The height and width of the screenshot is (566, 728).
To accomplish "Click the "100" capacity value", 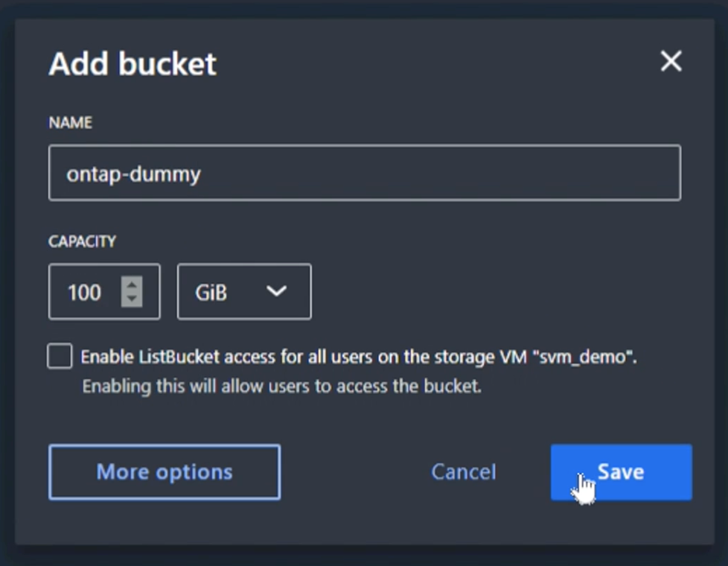I will [84, 292].
